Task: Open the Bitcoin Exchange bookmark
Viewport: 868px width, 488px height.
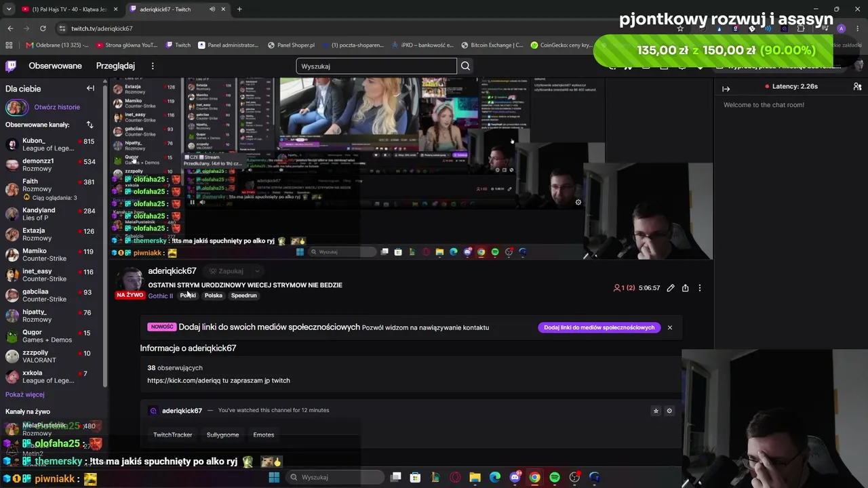Action: pos(492,45)
